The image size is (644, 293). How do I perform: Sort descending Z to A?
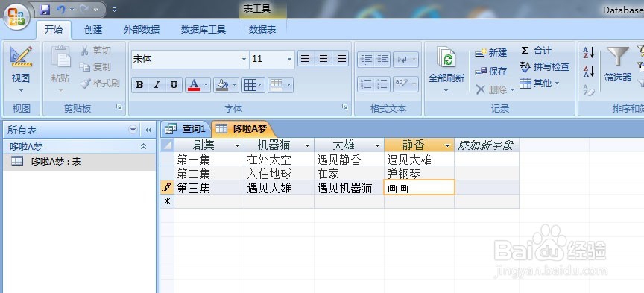click(x=589, y=71)
